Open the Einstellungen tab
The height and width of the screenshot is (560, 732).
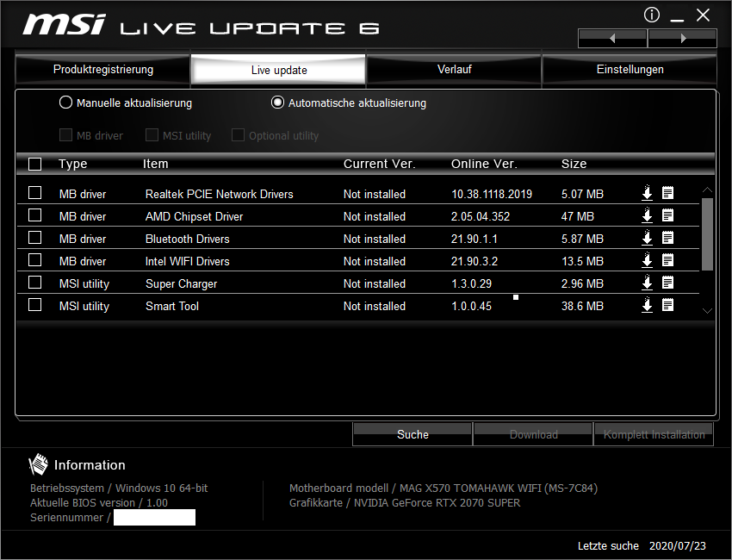630,70
